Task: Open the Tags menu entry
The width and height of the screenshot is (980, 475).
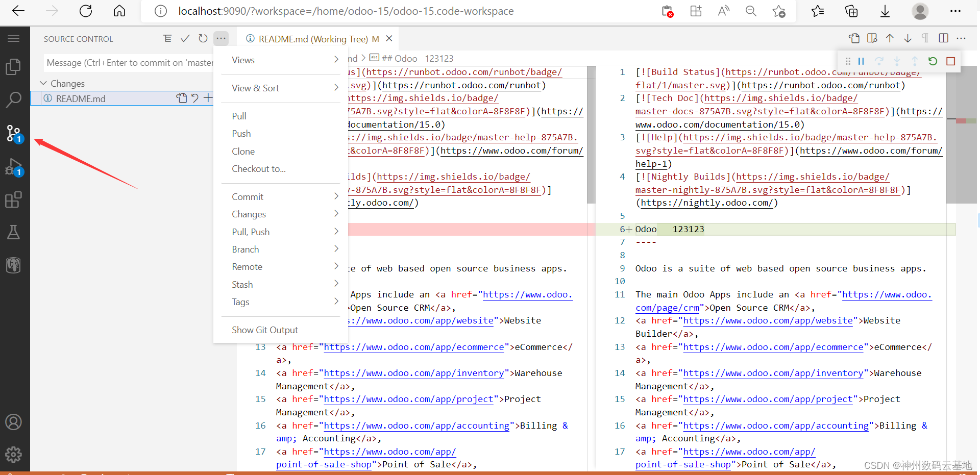Action: (x=281, y=302)
